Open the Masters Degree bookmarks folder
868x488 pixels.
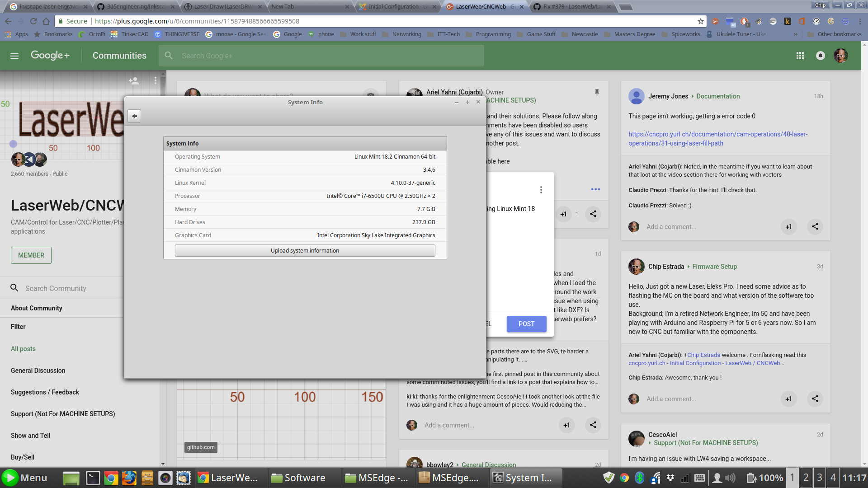(630, 34)
